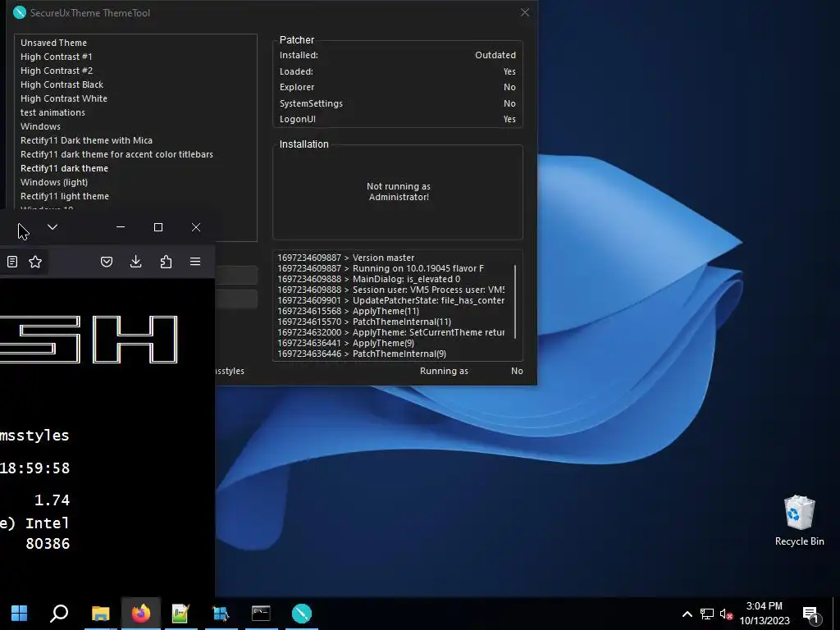Viewport: 840px width, 630px height.
Task: Open taskbar Search magnifier
Action: click(x=59, y=614)
